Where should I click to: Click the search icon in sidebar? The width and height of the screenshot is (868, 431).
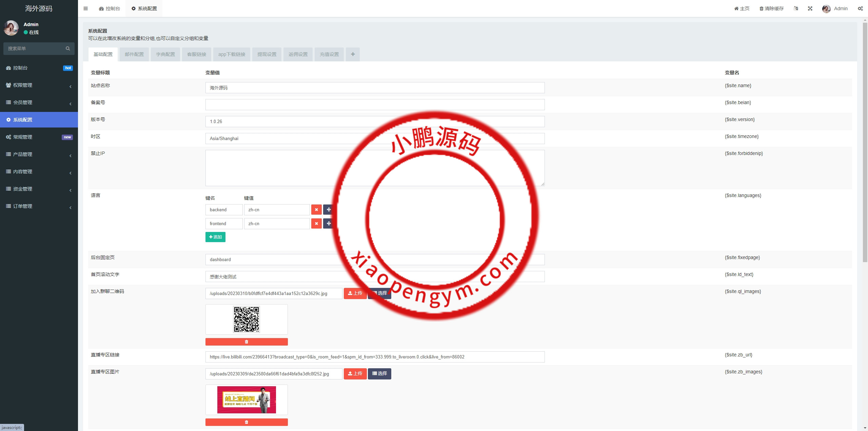pyautogui.click(x=68, y=48)
